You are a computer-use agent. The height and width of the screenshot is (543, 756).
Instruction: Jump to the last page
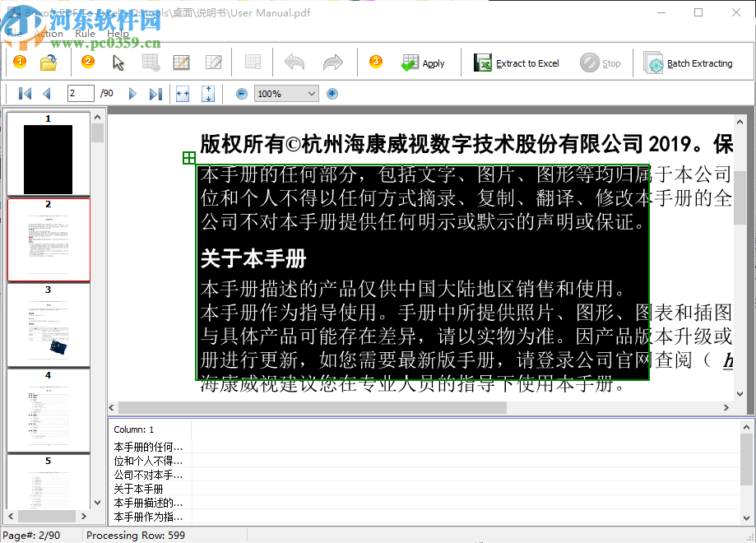pos(155,93)
